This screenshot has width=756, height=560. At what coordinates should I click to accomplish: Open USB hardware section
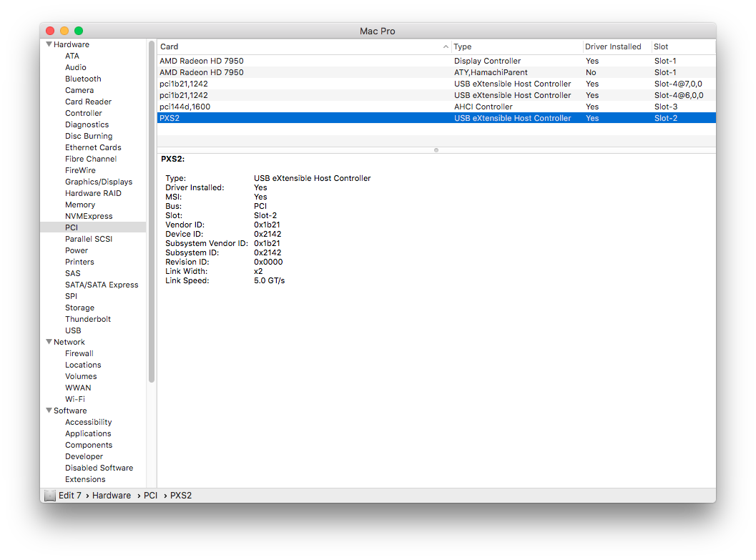click(x=73, y=330)
